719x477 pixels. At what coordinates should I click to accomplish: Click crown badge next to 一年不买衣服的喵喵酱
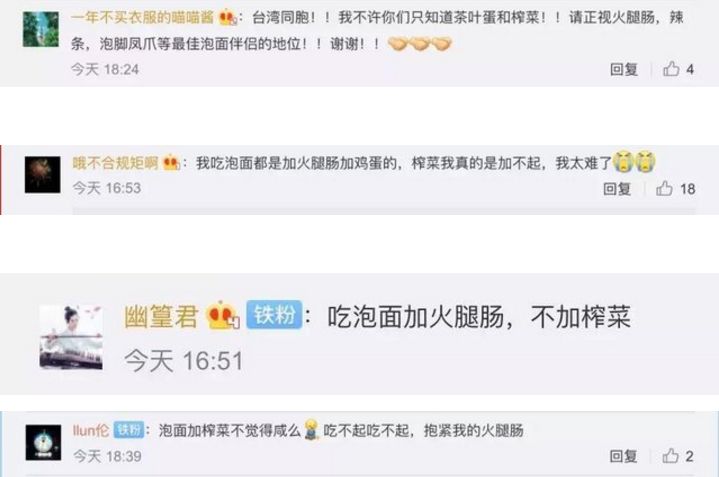tap(227, 17)
